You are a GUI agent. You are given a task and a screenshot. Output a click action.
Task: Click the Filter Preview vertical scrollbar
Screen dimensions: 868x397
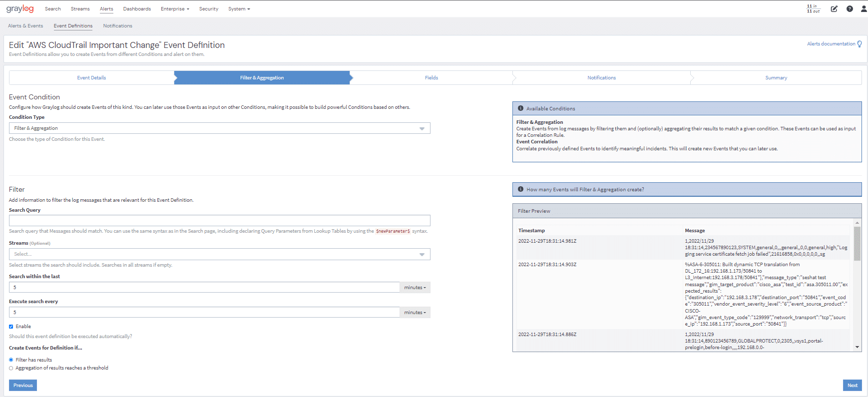click(x=857, y=244)
